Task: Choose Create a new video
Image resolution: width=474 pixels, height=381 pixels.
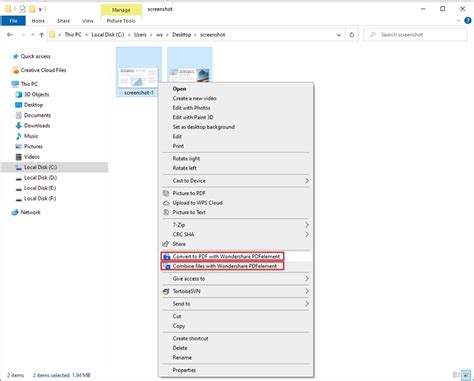Action: pyautogui.click(x=194, y=98)
